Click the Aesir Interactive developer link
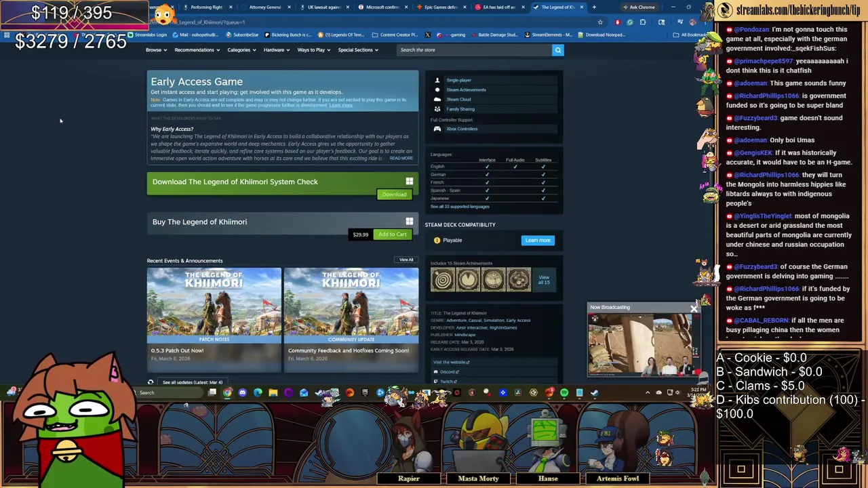 [471, 327]
